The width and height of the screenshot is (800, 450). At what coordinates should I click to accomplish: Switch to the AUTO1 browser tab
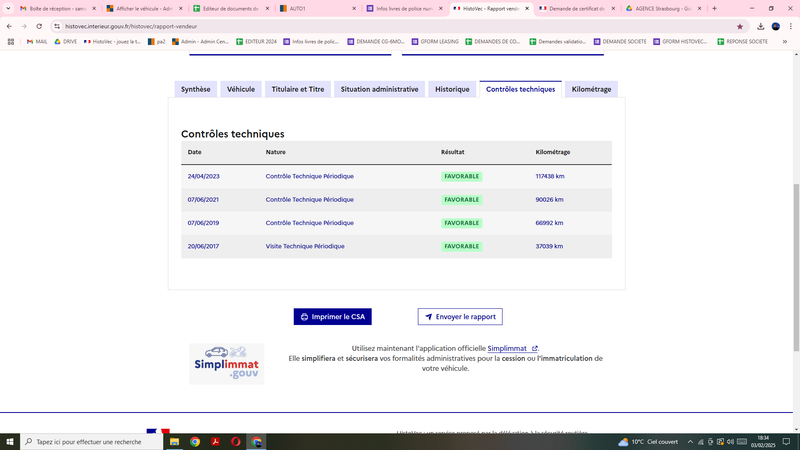coord(317,9)
